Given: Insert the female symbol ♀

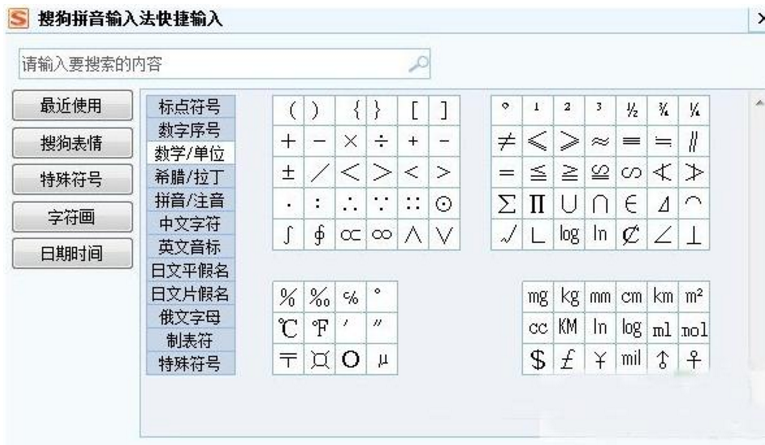Looking at the screenshot, I should pyautogui.click(x=693, y=359).
